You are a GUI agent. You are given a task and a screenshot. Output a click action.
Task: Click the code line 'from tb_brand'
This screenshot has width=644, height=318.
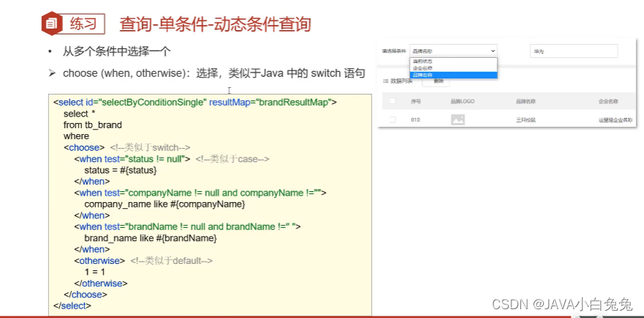(x=93, y=125)
